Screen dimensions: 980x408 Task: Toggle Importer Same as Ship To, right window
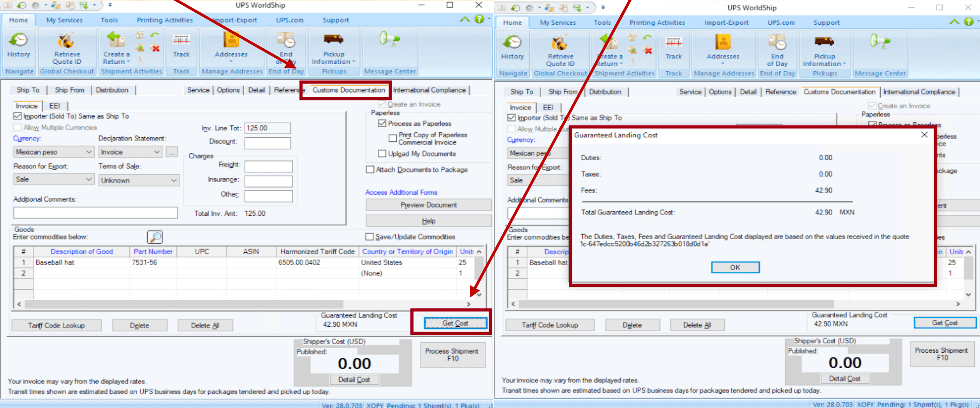pos(511,118)
